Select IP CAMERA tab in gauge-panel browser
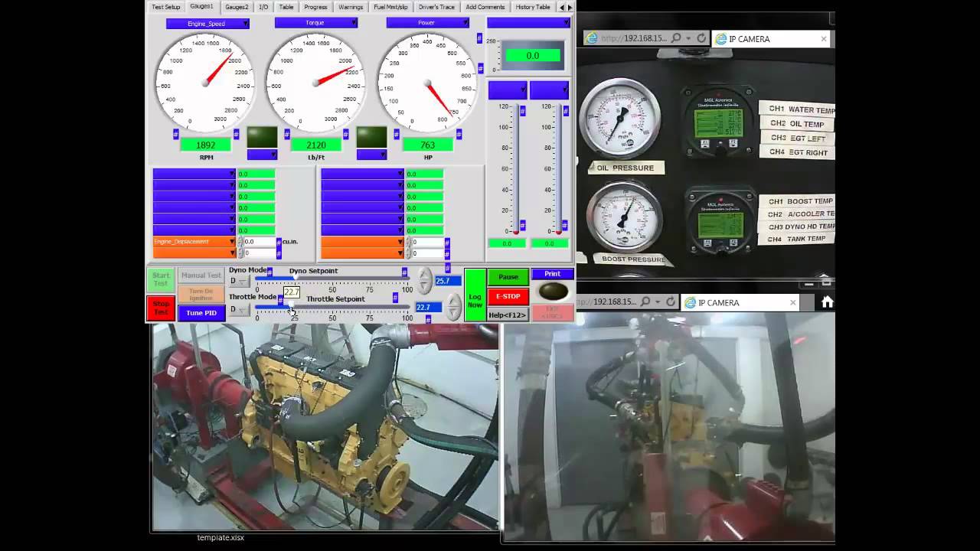The image size is (980, 551). point(770,38)
